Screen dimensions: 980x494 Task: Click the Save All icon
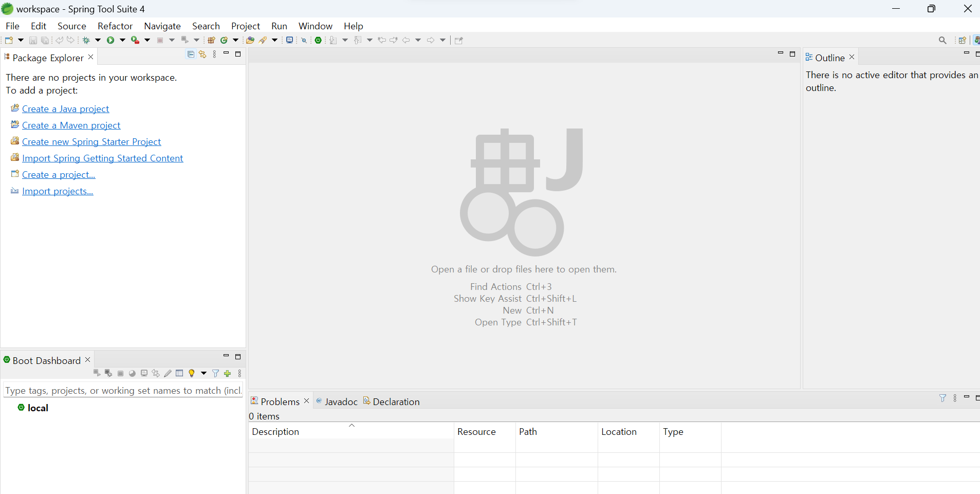[x=45, y=40]
